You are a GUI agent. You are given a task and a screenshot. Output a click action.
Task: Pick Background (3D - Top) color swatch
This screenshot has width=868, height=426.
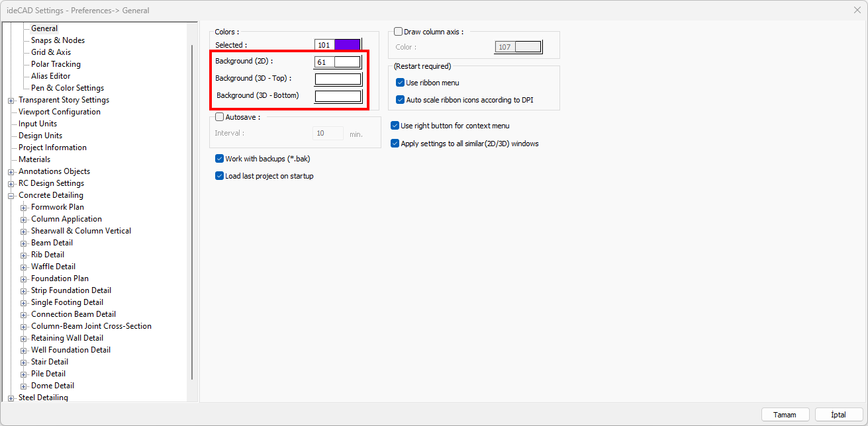pos(338,79)
